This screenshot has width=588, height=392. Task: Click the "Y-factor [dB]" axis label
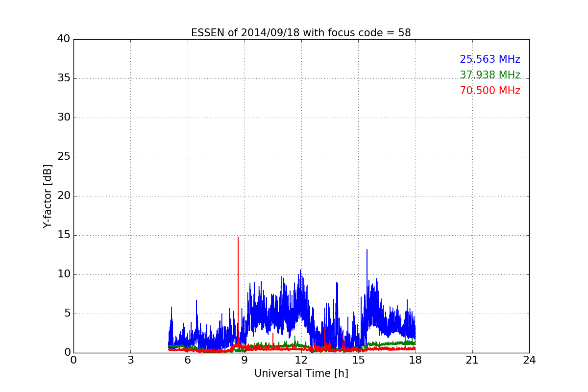tap(48, 196)
